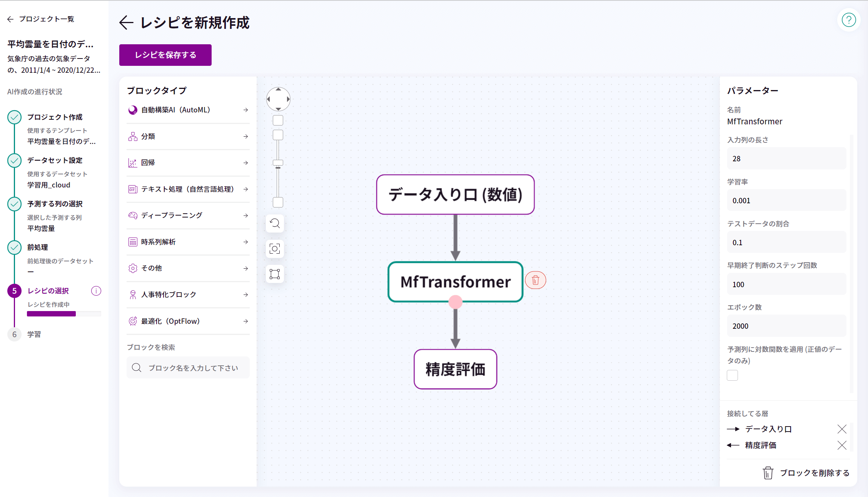Click the help question mark icon

pos(848,20)
